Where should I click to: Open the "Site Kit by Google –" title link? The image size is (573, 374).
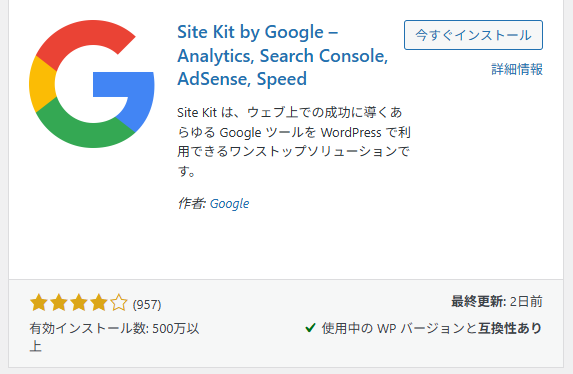pyautogui.click(x=258, y=32)
